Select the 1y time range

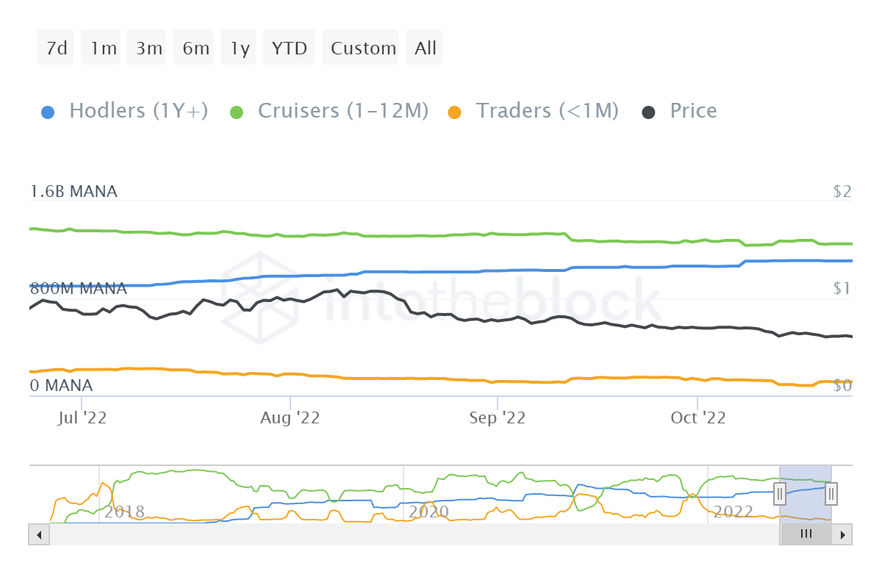(x=240, y=49)
